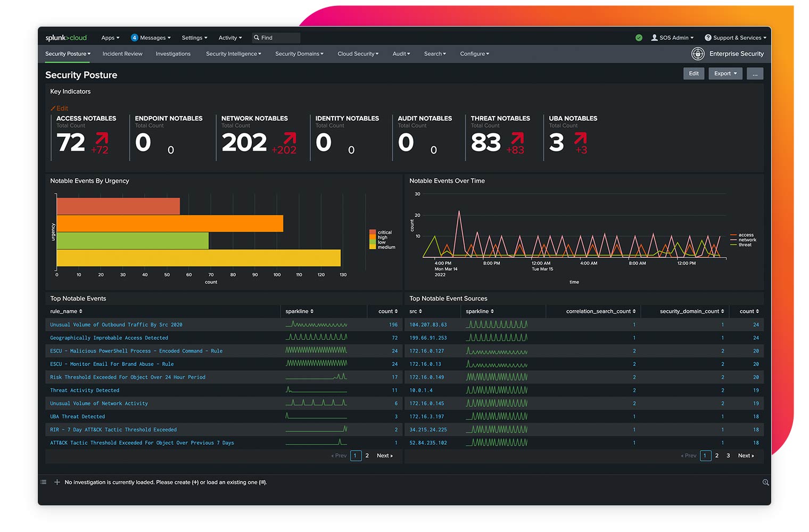Open the Export dropdown

click(x=725, y=74)
